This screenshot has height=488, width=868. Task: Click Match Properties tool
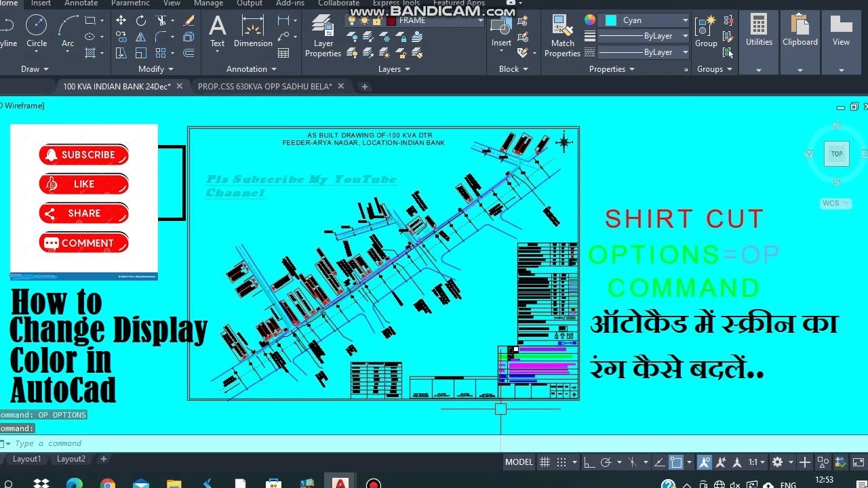(562, 35)
